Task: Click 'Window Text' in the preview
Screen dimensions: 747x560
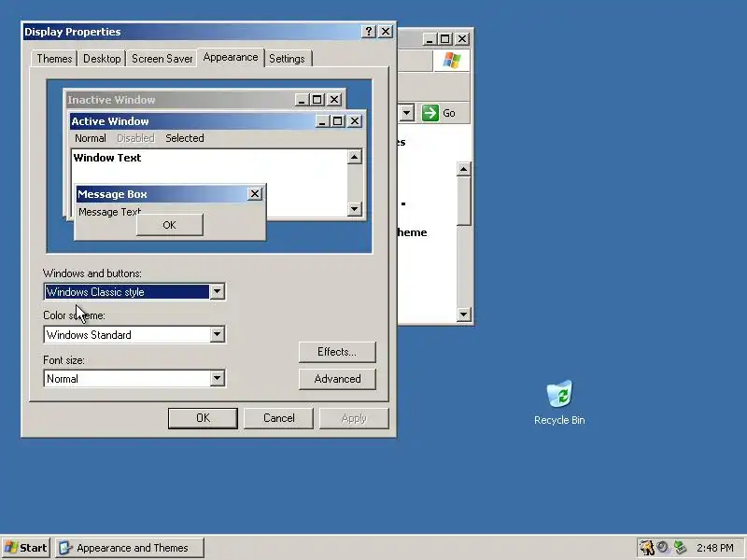Action: tap(107, 158)
